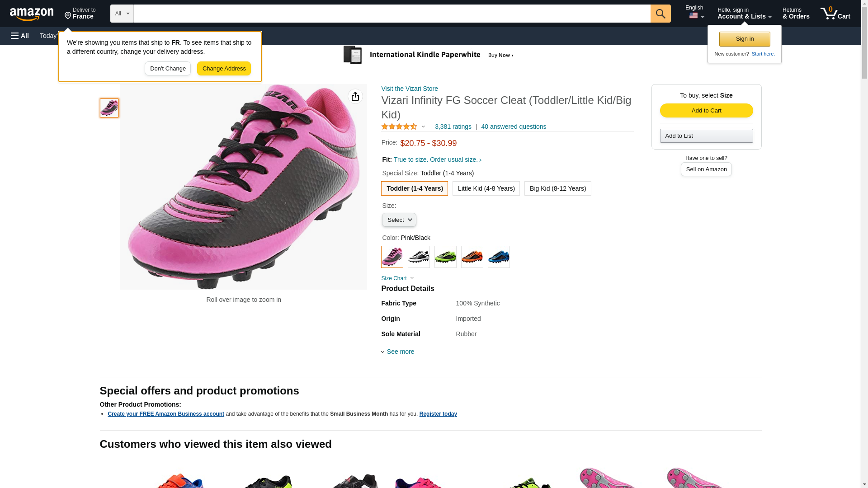Click the search magnifier button
The width and height of the screenshot is (868, 488).
click(660, 14)
